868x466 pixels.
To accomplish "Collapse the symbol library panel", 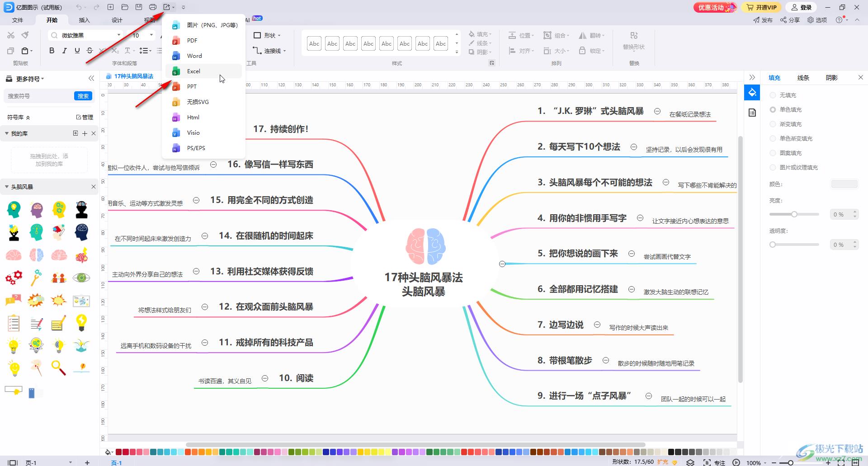I will [x=91, y=78].
